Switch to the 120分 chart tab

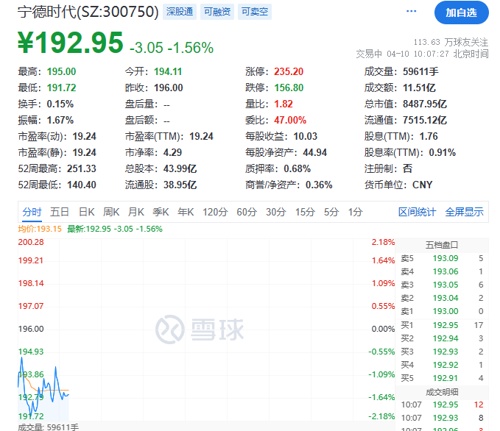(x=215, y=212)
